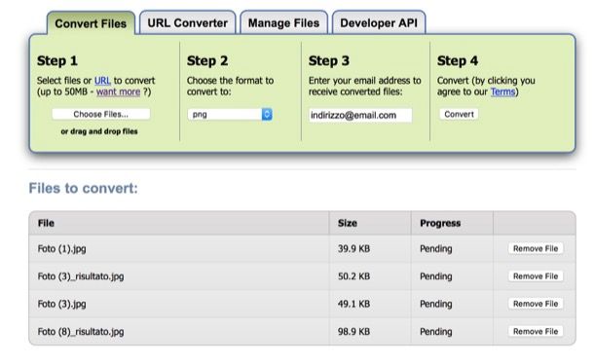
Task: Open the Manage Files tab
Action: 283,22
